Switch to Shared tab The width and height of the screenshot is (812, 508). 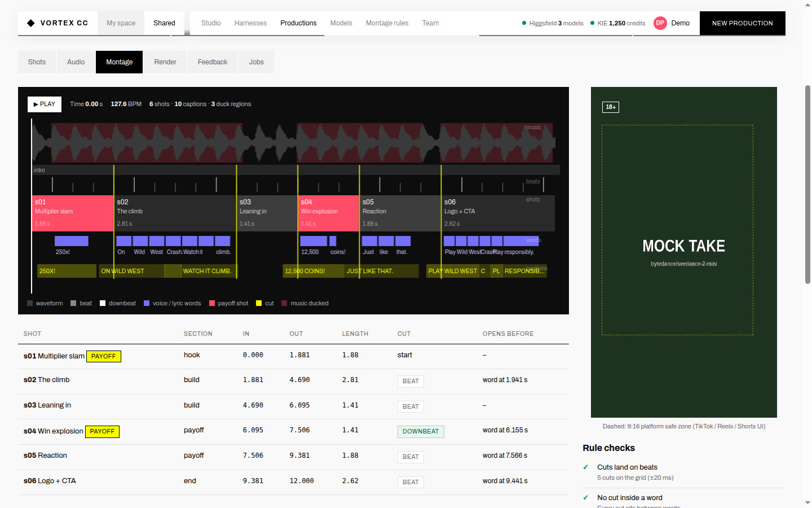164,23
